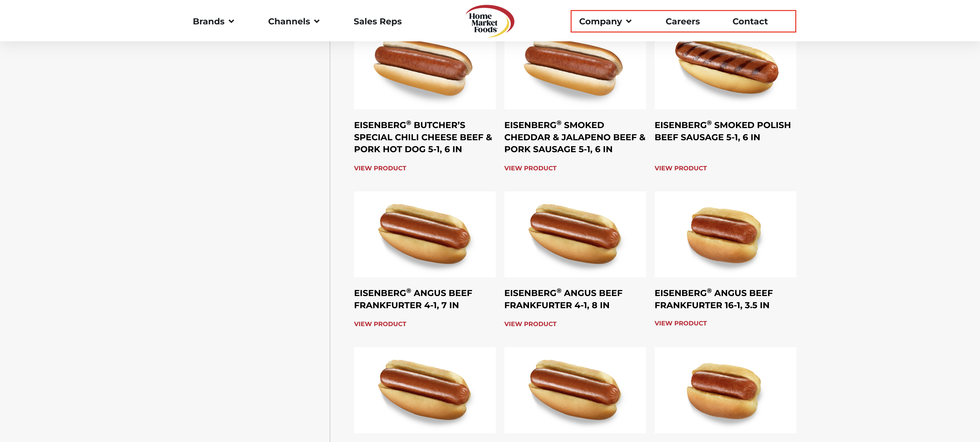Image resolution: width=980 pixels, height=442 pixels.
Task: Click the Smoked Polish Beef Sausage 5-1 title
Action: [x=723, y=131]
